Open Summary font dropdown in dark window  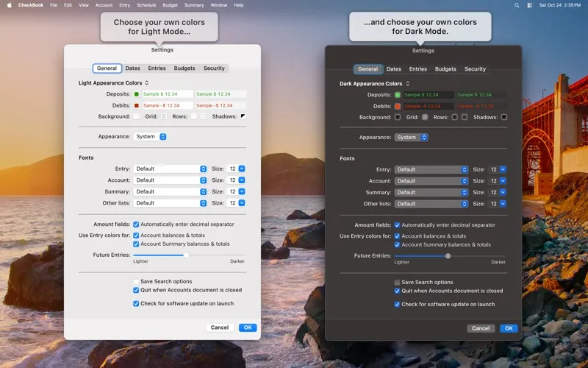pyautogui.click(x=431, y=192)
